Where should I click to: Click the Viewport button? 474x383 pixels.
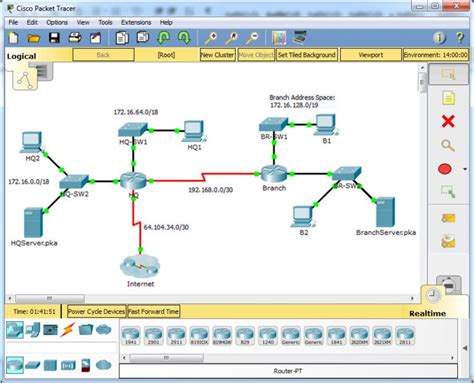click(x=371, y=55)
